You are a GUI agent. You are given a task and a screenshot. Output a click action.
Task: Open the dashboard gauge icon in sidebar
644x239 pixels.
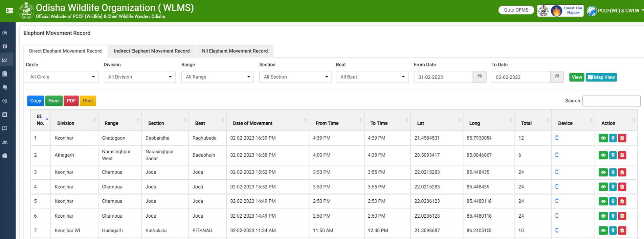tap(5, 33)
